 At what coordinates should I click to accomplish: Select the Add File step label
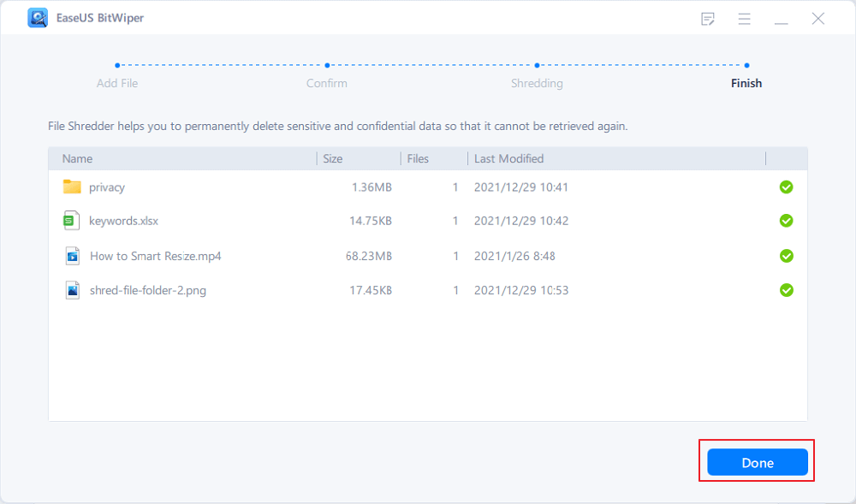pyautogui.click(x=117, y=83)
